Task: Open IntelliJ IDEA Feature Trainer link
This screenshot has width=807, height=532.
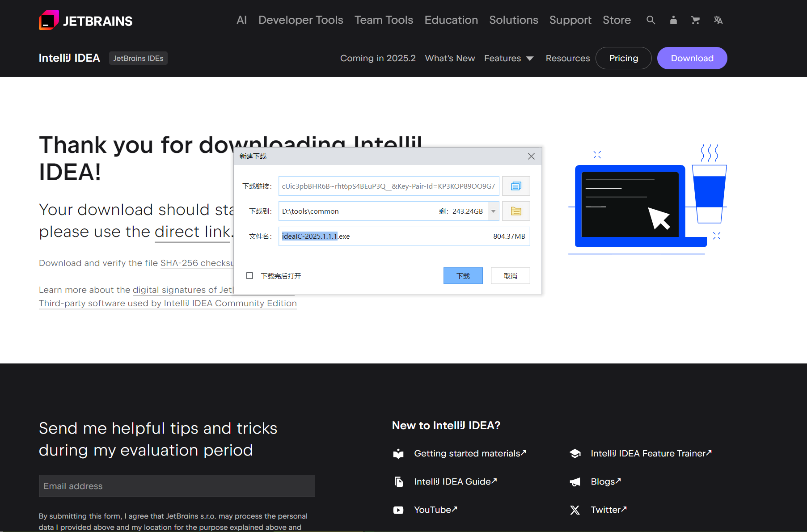Action: (651, 453)
